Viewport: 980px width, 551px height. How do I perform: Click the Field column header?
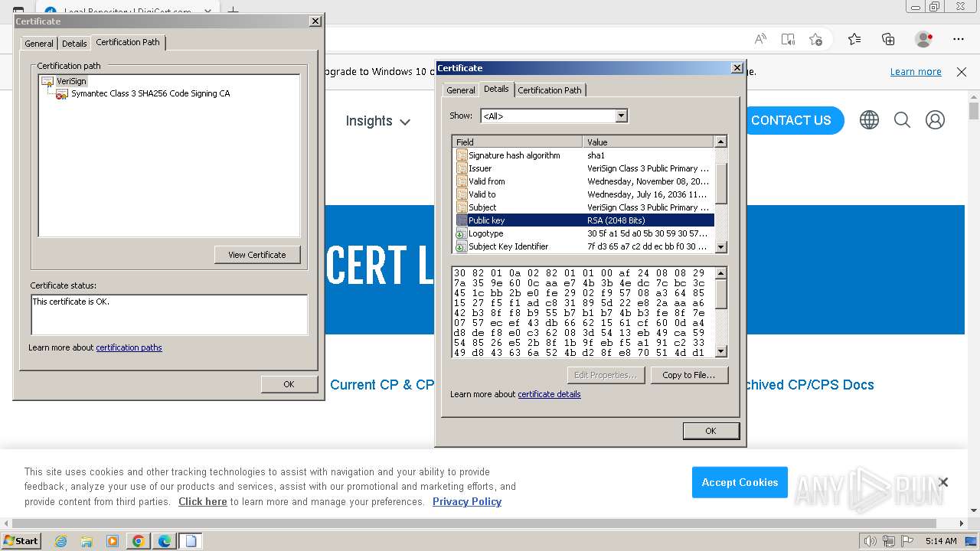(x=518, y=142)
